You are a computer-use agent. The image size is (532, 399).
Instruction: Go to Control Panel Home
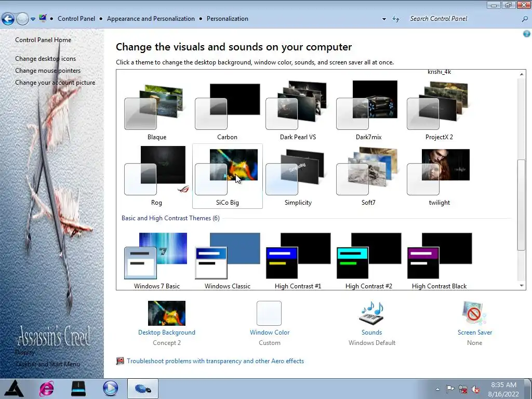(43, 39)
